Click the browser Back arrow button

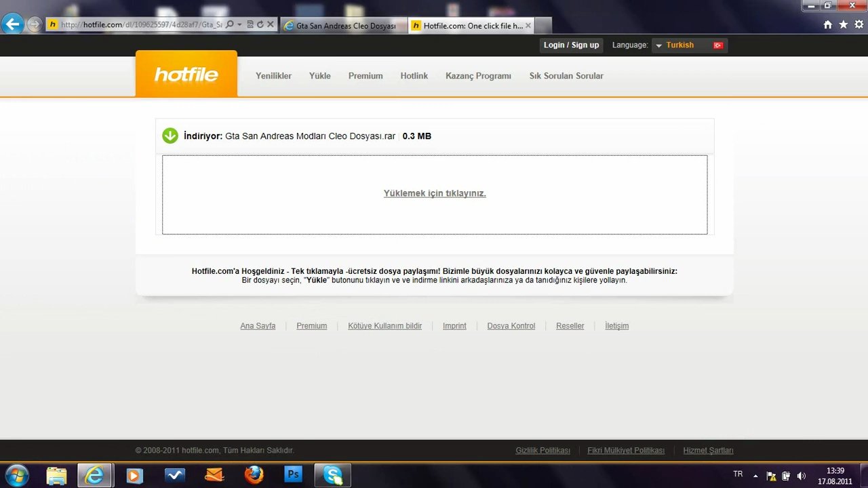tap(12, 25)
